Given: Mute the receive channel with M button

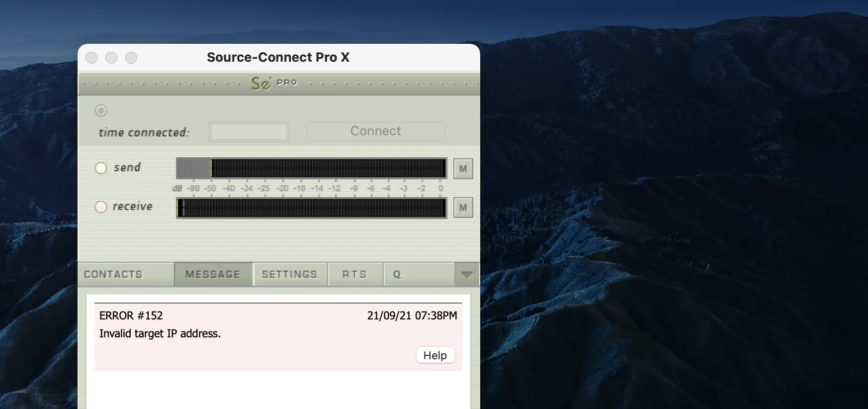Looking at the screenshot, I should pos(463,207).
